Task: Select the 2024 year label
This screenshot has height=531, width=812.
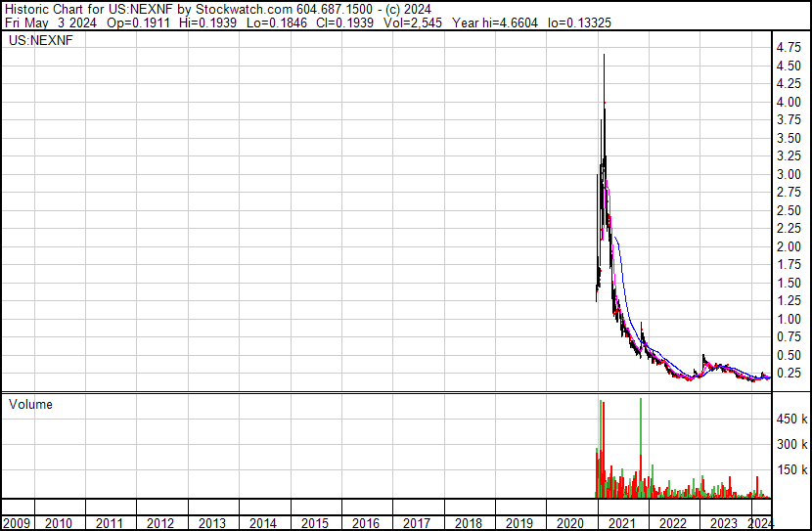Action: coord(760,523)
